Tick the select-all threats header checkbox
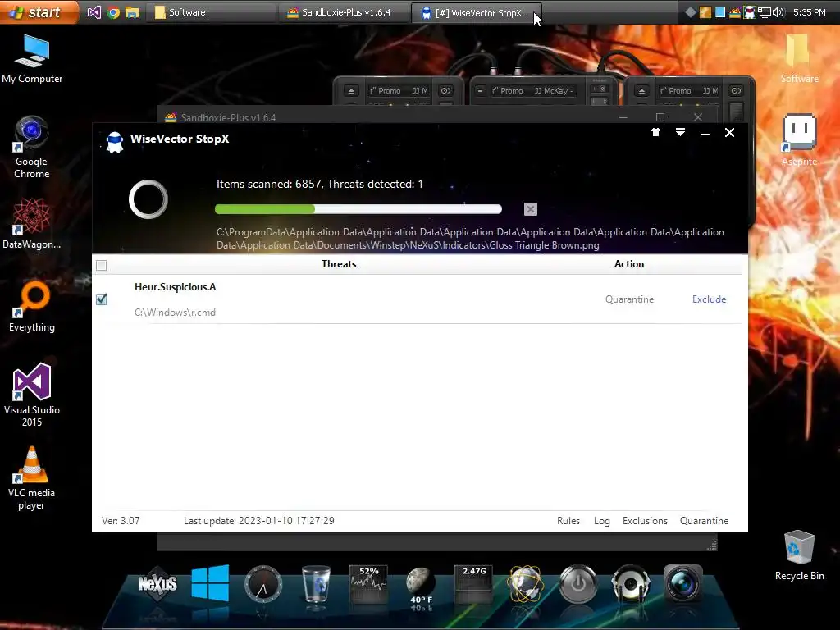The image size is (840, 630). click(101, 265)
